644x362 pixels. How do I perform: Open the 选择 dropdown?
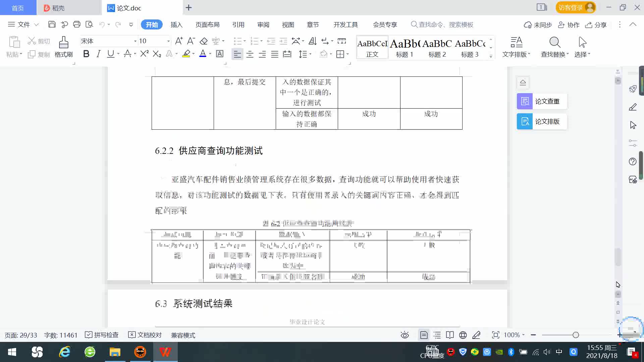click(582, 47)
